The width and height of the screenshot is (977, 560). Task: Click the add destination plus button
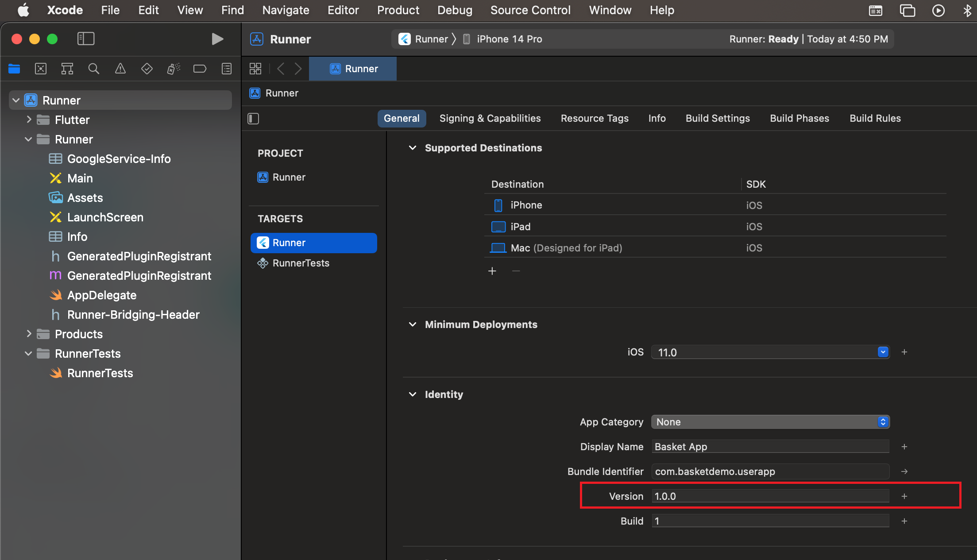[x=492, y=271]
